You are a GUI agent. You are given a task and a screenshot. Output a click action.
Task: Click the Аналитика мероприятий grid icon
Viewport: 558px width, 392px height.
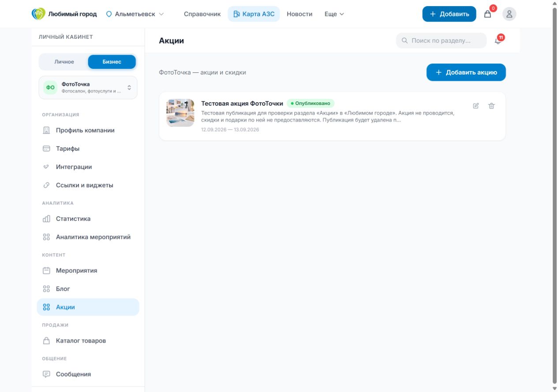click(46, 237)
